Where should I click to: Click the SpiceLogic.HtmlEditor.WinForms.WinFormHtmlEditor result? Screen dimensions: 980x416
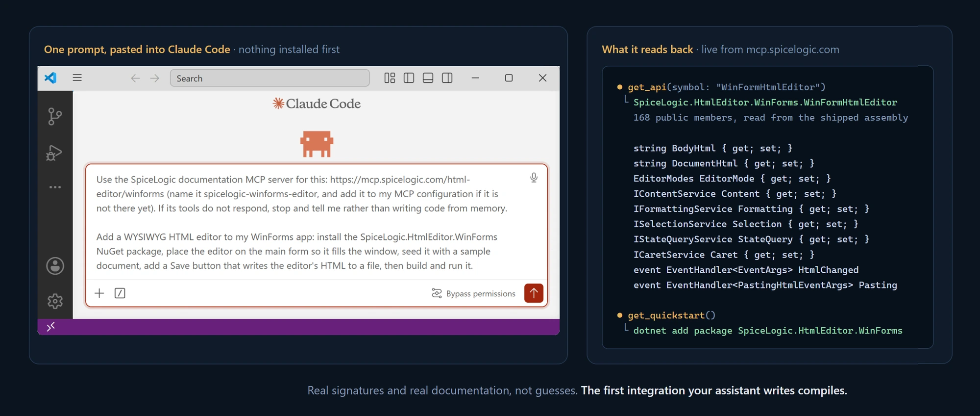point(765,102)
